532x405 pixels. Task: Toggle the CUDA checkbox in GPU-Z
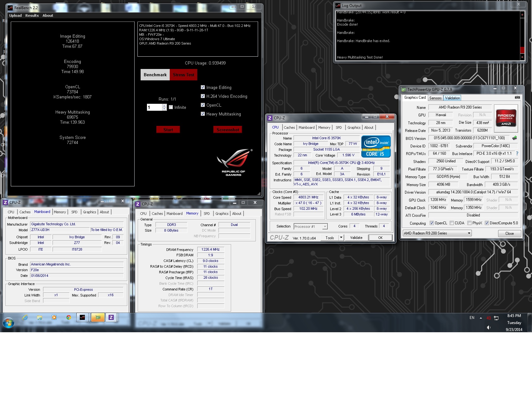coord(452,223)
